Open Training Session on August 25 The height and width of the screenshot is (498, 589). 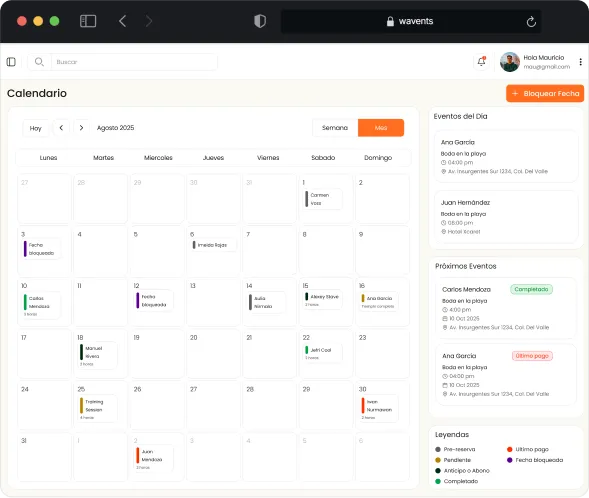pos(98,409)
